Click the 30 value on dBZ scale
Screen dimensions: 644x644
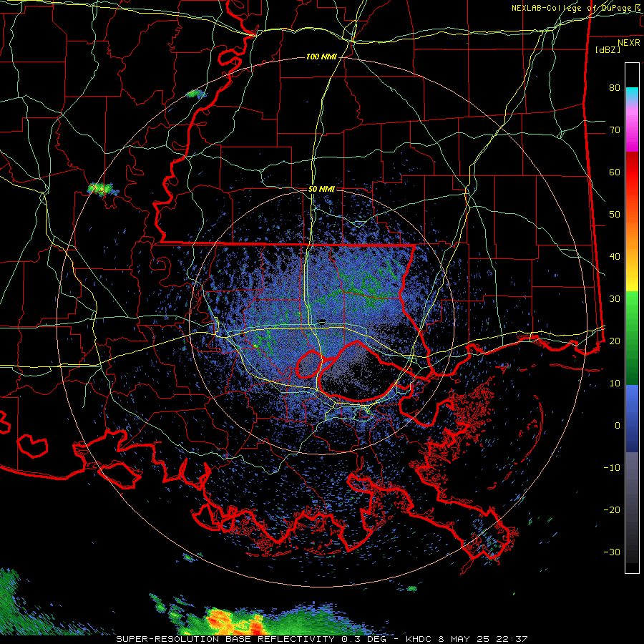coord(615,299)
